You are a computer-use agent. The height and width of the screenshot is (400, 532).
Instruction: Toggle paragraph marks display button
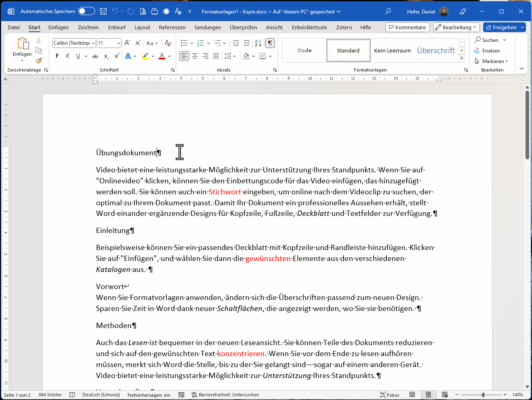point(270,43)
